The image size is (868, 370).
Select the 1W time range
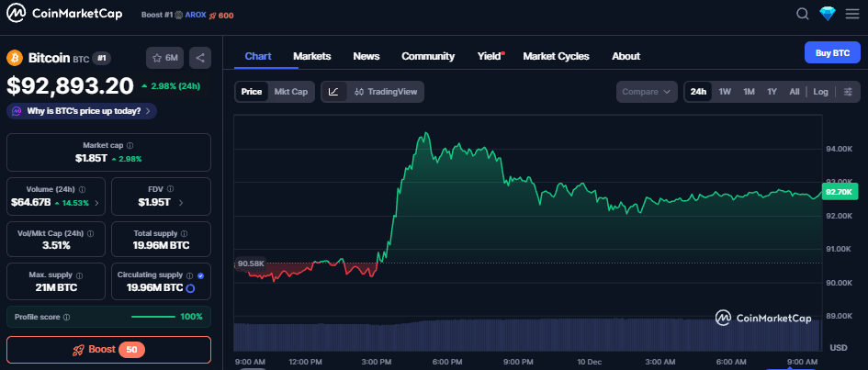725,92
